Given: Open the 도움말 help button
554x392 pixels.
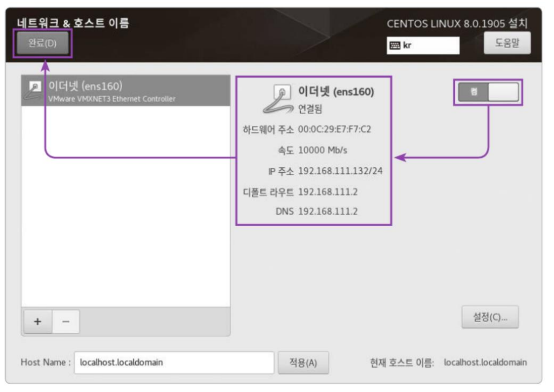Looking at the screenshot, I should pos(507,43).
